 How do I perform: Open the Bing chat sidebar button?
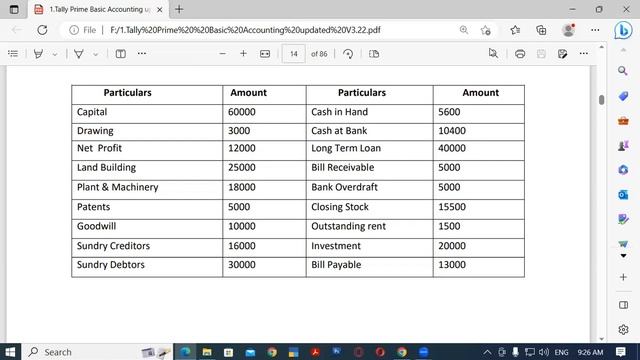623,30
